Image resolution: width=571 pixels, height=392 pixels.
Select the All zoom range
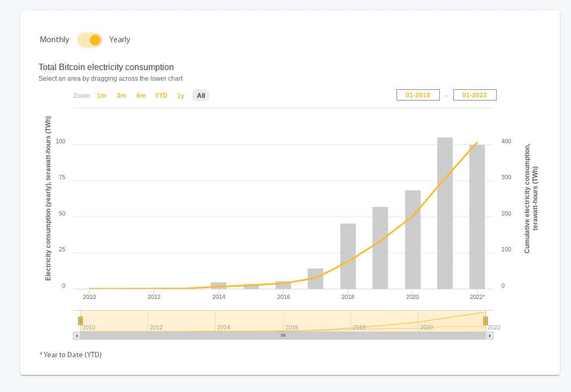pos(201,96)
